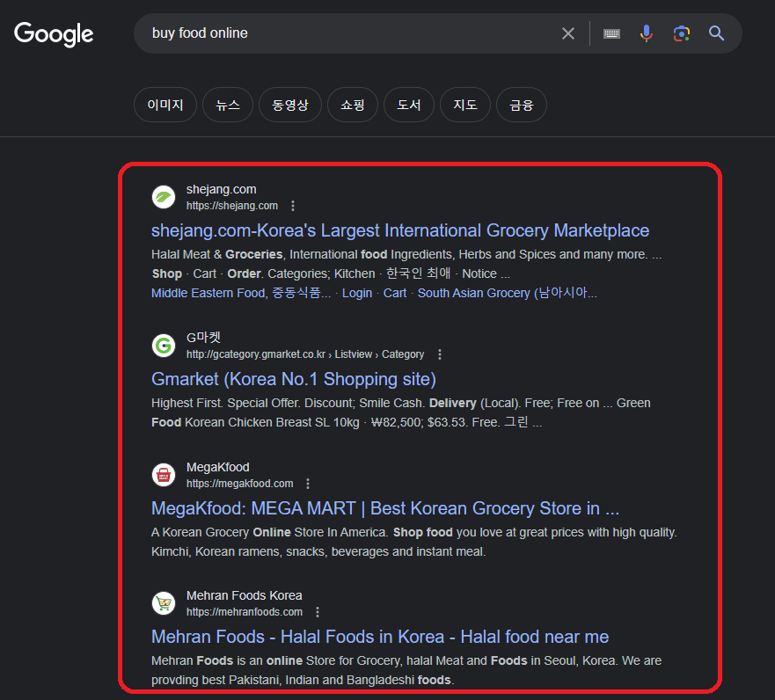Clear the search box with X
This screenshot has height=700, width=775.
(x=568, y=33)
